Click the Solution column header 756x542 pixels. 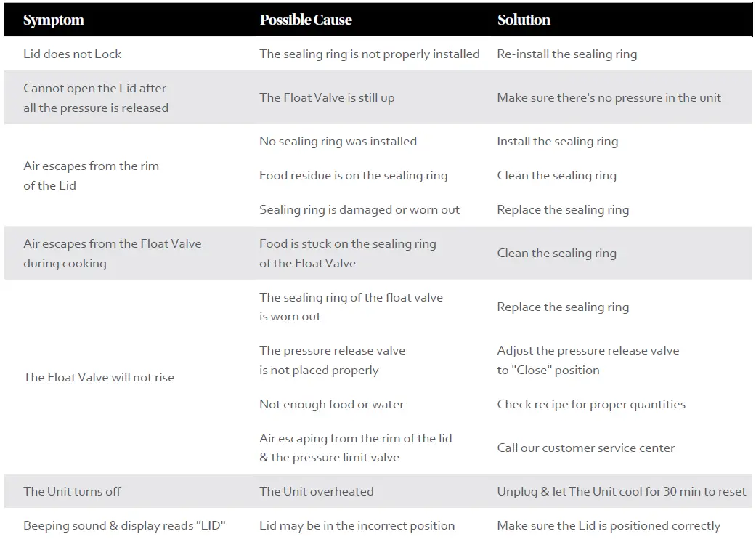(x=524, y=20)
